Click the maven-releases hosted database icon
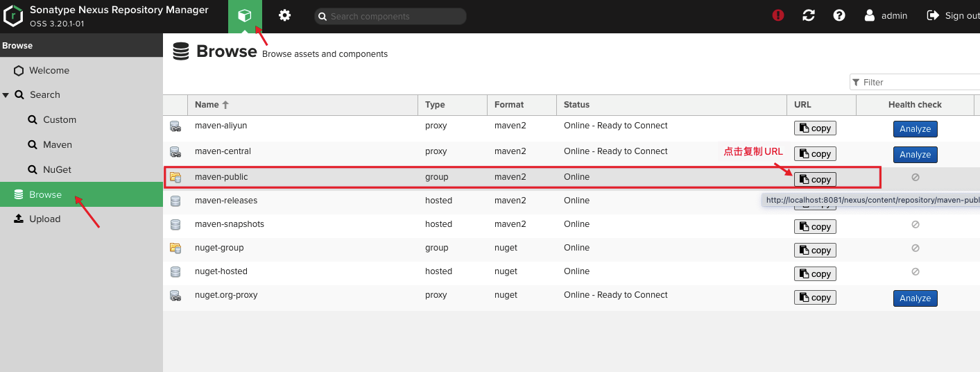 click(x=175, y=201)
